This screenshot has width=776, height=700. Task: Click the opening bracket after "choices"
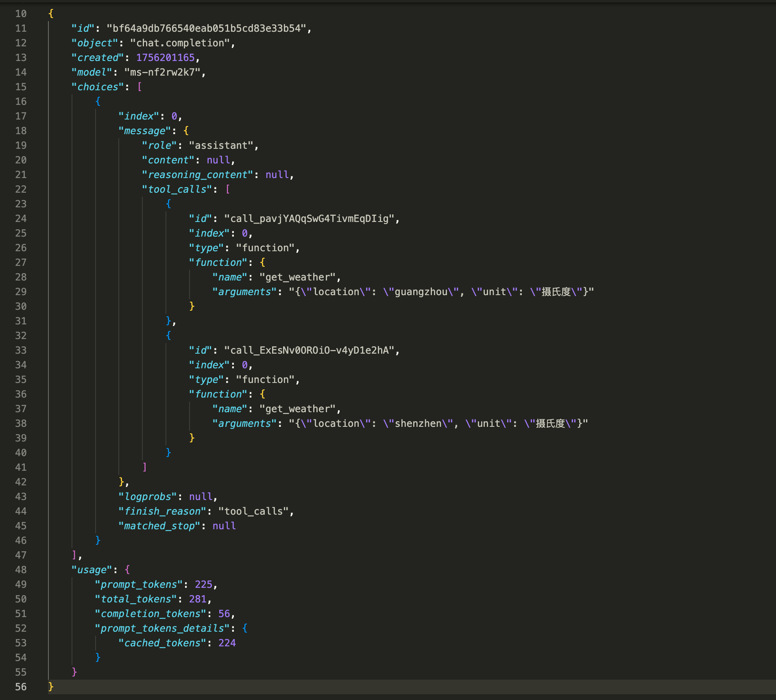tap(140, 87)
